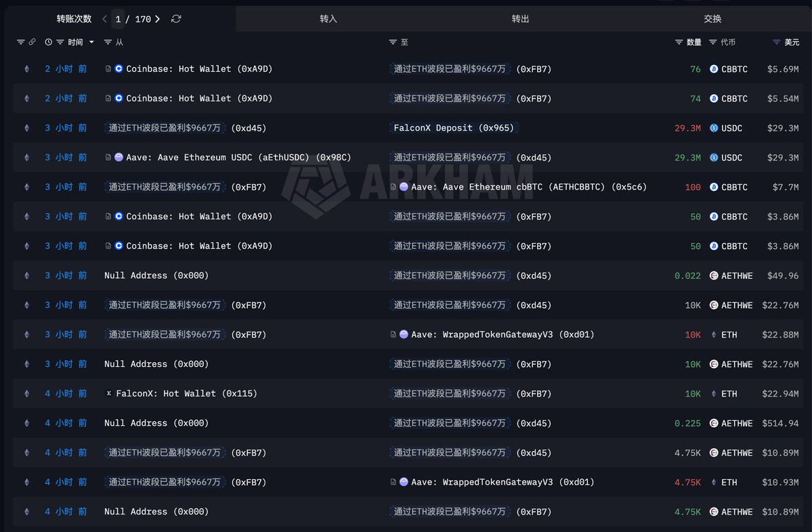Click the page number field showing 1
The height and width of the screenshot is (532, 812).
pyautogui.click(x=118, y=19)
